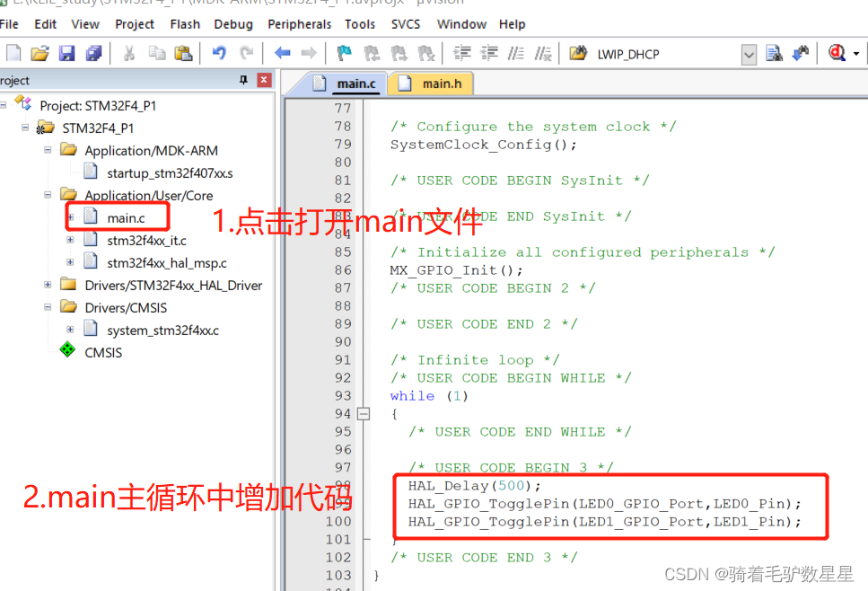Open the Window menu
Image resolution: width=868 pixels, height=591 pixels.
(x=461, y=24)
